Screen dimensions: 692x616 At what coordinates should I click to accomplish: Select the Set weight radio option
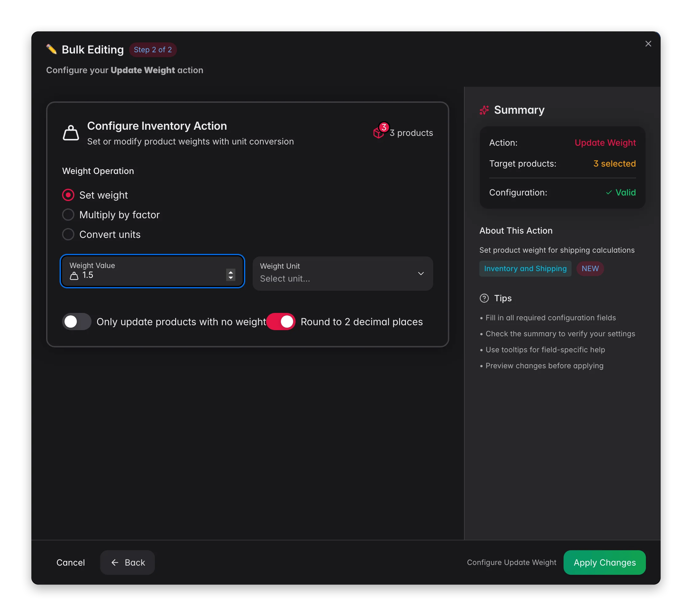68,195
